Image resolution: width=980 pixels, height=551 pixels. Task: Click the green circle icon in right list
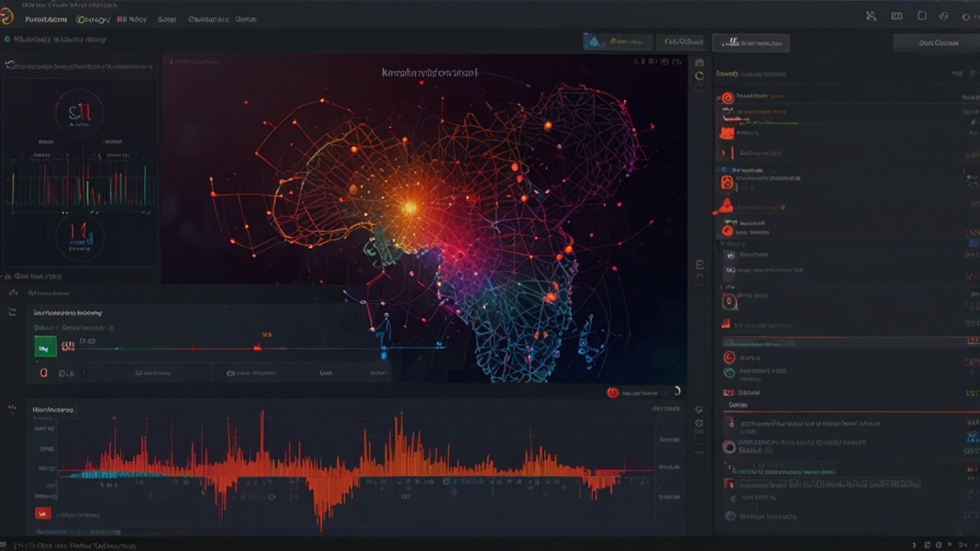tap(729, 373)
